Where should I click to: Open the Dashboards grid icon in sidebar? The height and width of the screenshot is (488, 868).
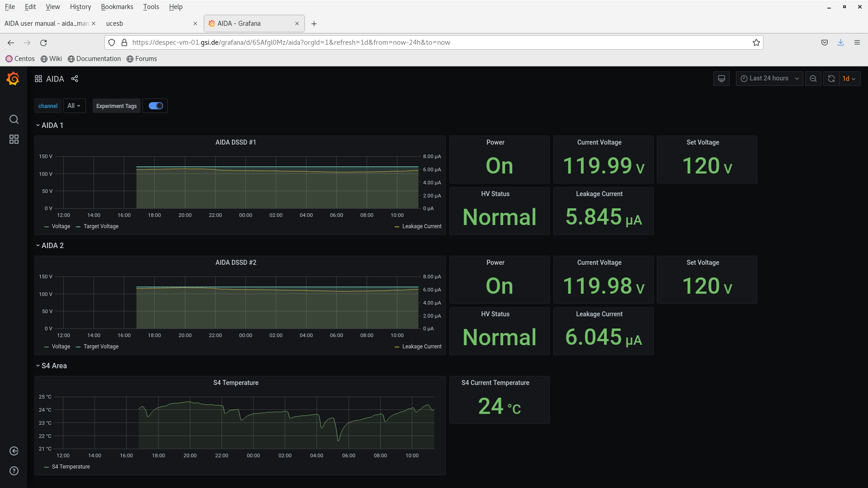pyautogui.click(x=14, y=139)
